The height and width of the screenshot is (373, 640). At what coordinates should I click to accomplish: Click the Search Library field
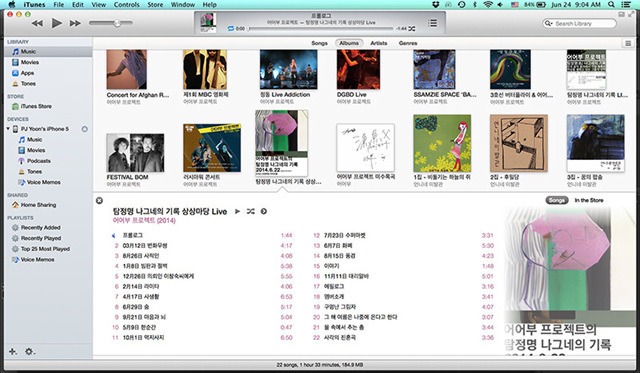[x=580, y=24]
